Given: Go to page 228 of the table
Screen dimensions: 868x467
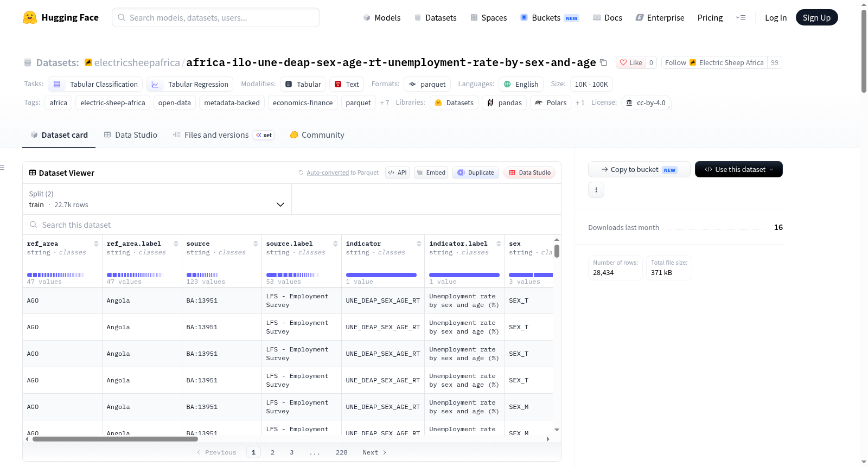Looking at the screenshot, I should [342, 452].
